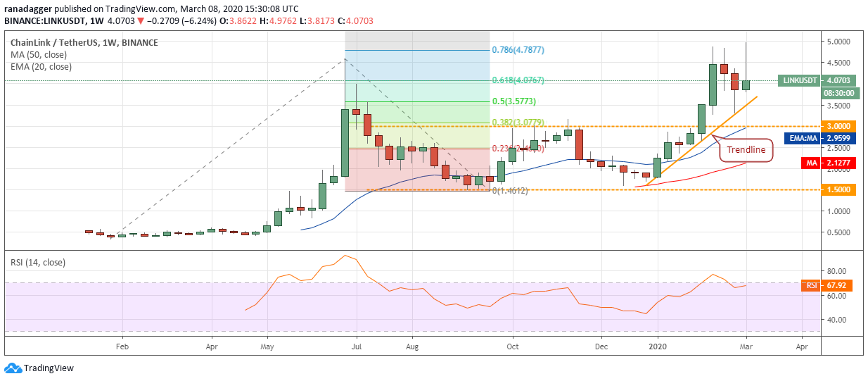Viewport: 868px width, 381px height.
Task: Click the 0.618(4.0767) Fibonacci label
Action: (x=518, y=80)
